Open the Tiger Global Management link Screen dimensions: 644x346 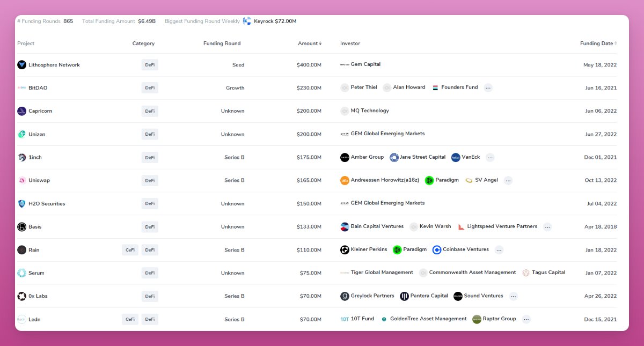pos(382,273)
